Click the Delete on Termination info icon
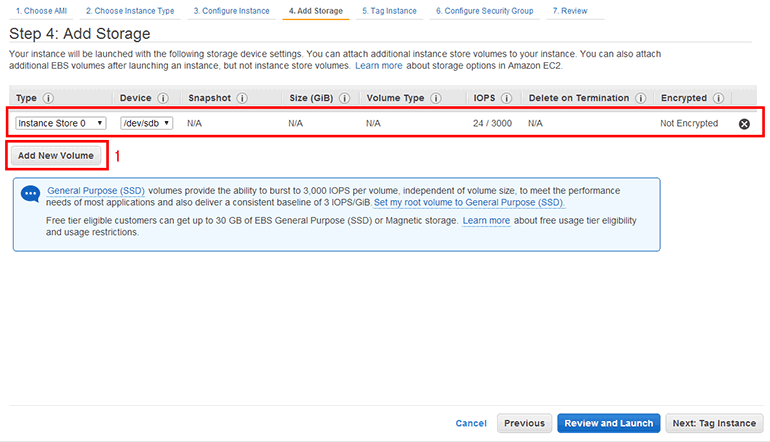Screen dimensions: 770x442 [640, 98]
